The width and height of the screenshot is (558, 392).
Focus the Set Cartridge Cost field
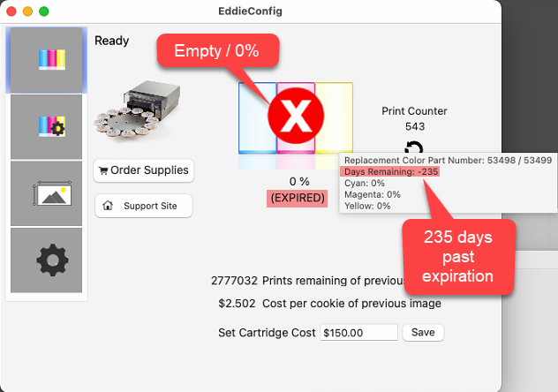358,333
